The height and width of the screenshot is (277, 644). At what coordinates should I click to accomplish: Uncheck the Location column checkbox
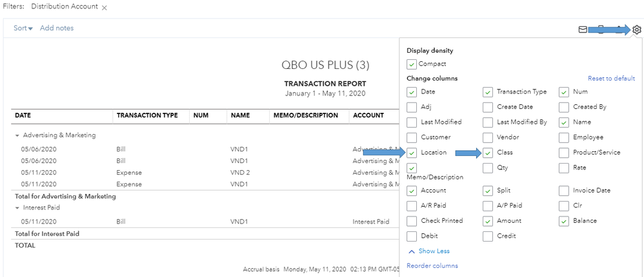click(412, 153)
